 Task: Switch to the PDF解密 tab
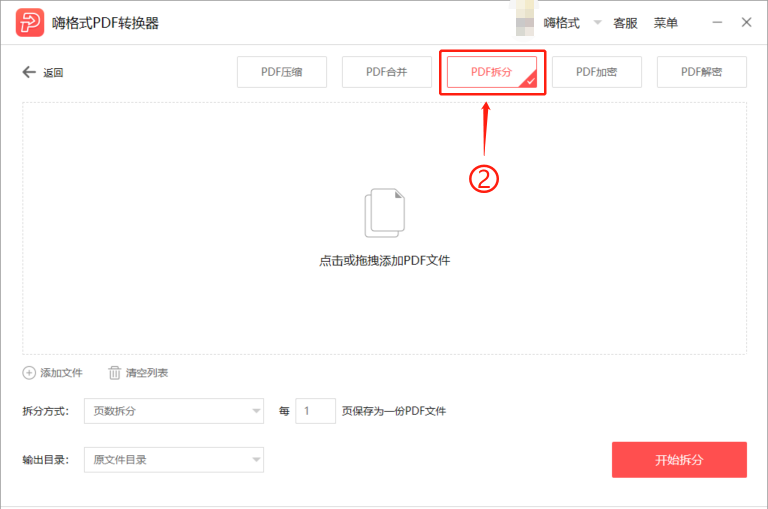[x=701, y=72]
